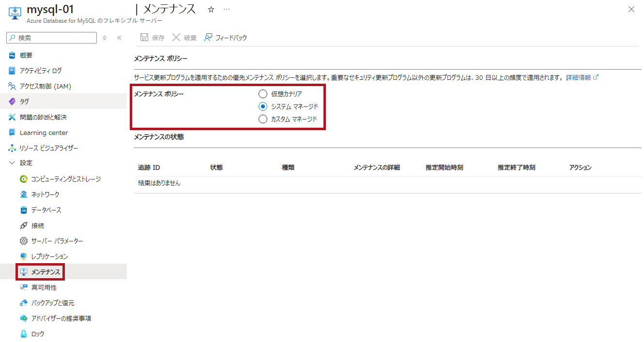Click the フィードバック button in toolbar
Viewport: 644px width, 342px height.
click(226, 38)
